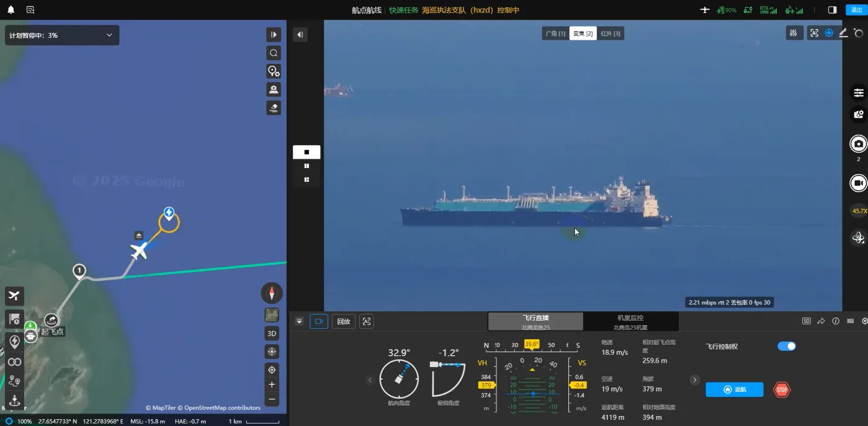Zoom in the map with plus

click(x=272, y=384)
